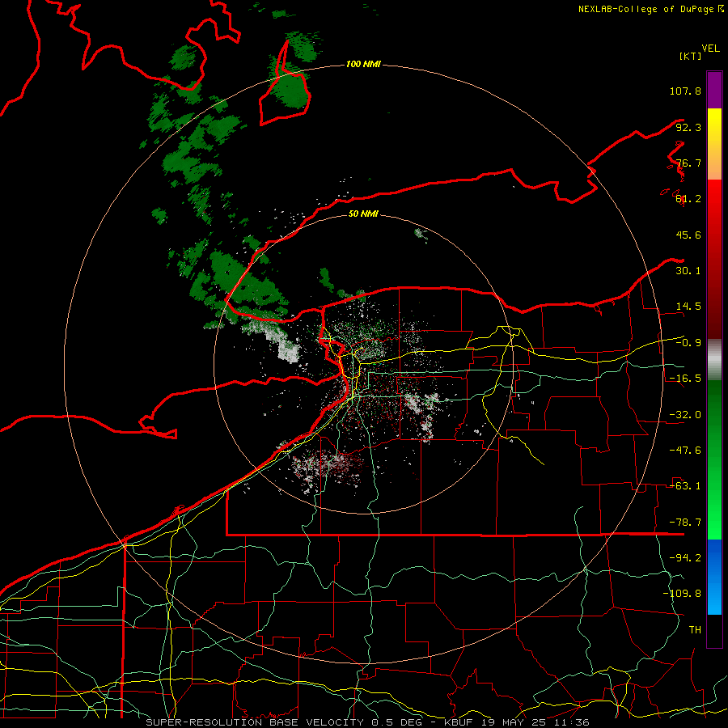Screen dimensions: 728x728
Task: Click the 61.2 velocity scale value
Action: (x=688, y=199)
